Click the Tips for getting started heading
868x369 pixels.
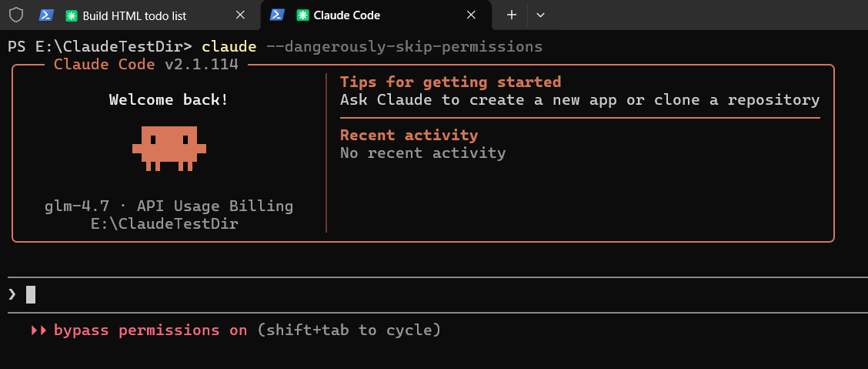point(450,82)
